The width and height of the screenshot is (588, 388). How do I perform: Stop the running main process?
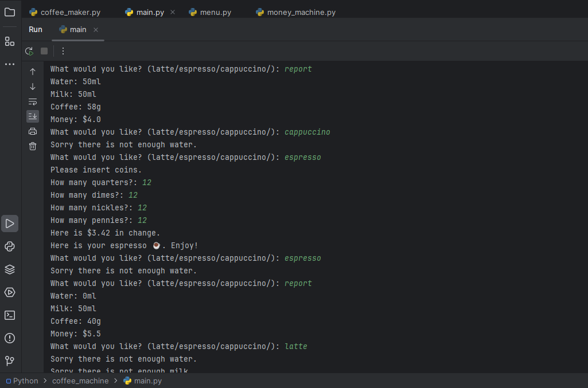44,51
